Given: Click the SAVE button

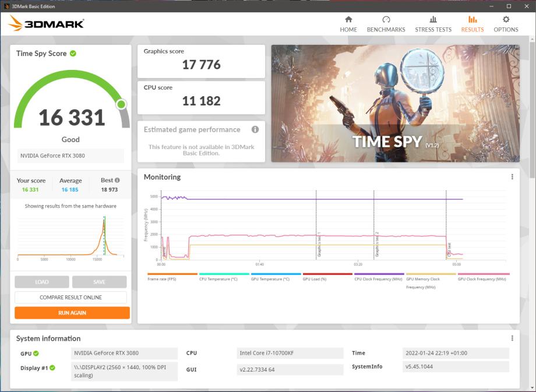Looking at the screenshot, I should 99,282.
